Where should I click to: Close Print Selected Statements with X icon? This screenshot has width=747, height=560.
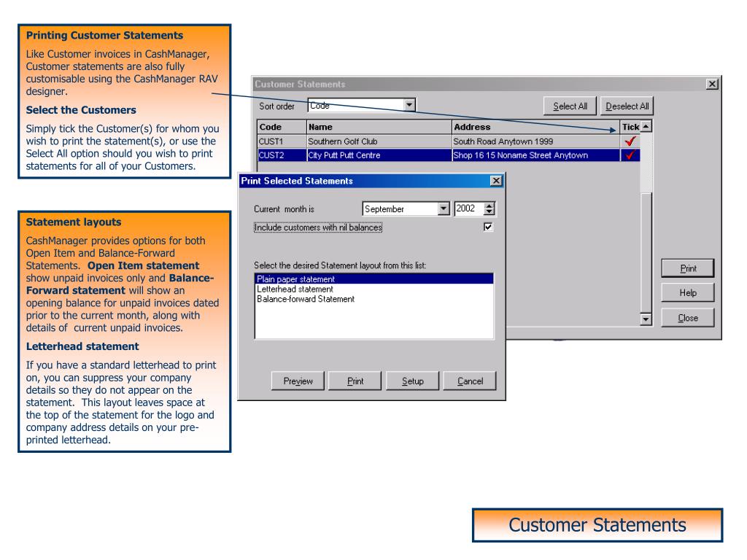tap(496, 181)
